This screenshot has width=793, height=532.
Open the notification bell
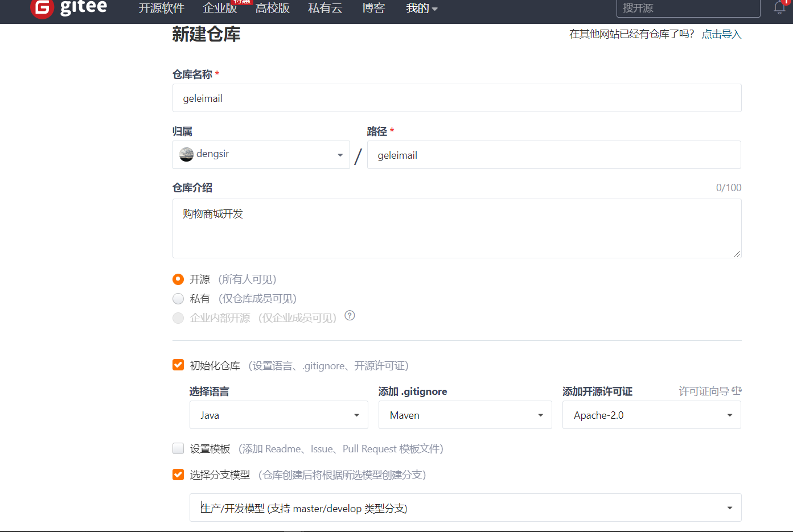click(x=779, y=7)
